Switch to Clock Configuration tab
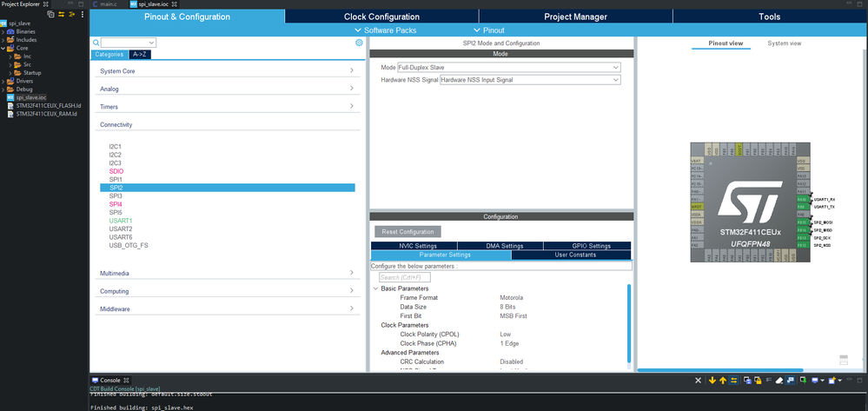Viewport: 868px width, 411px height. tap(382, 17)
